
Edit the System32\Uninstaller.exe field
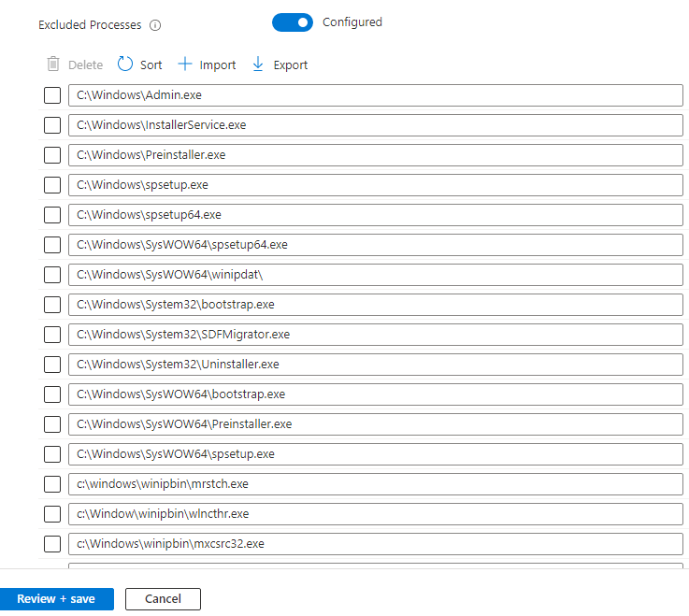click(375, 365)
